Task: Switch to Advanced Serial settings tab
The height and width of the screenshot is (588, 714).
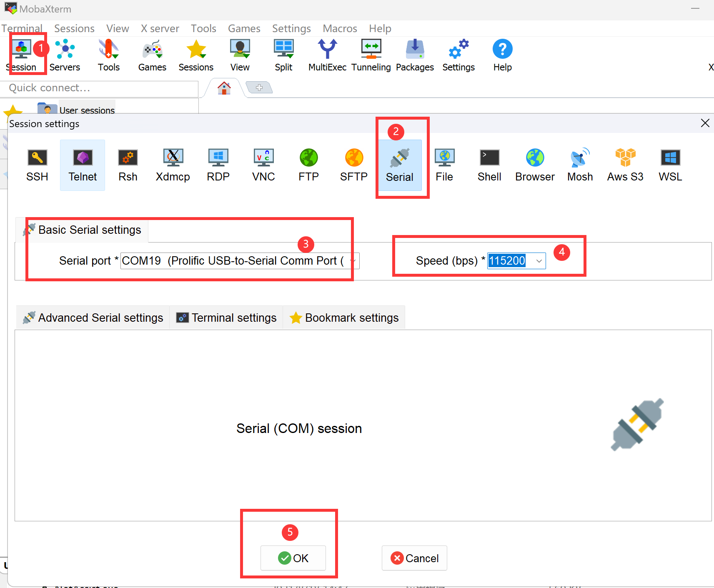Action: pyautogui.click(x=93, y=318)
